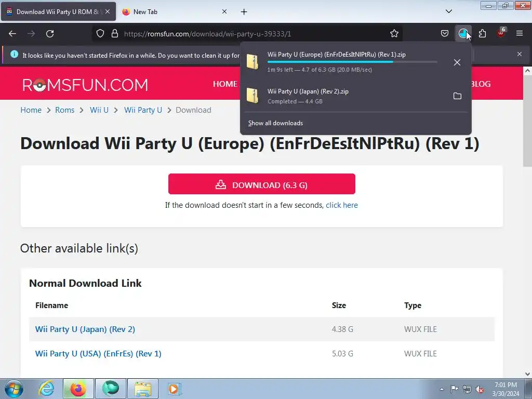Click the muted volume tray icon
Viewport: 532px width, 399px height.
[480, 389]
